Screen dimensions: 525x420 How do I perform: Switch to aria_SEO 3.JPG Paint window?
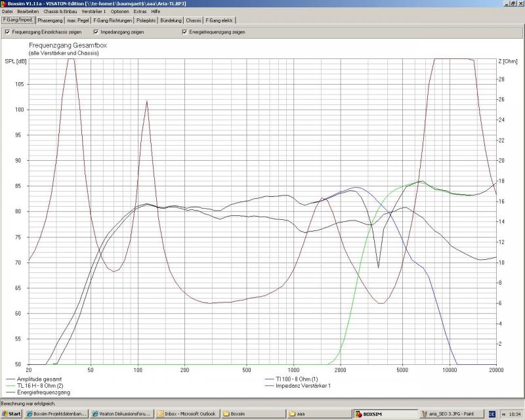click(x=451, y=414)
